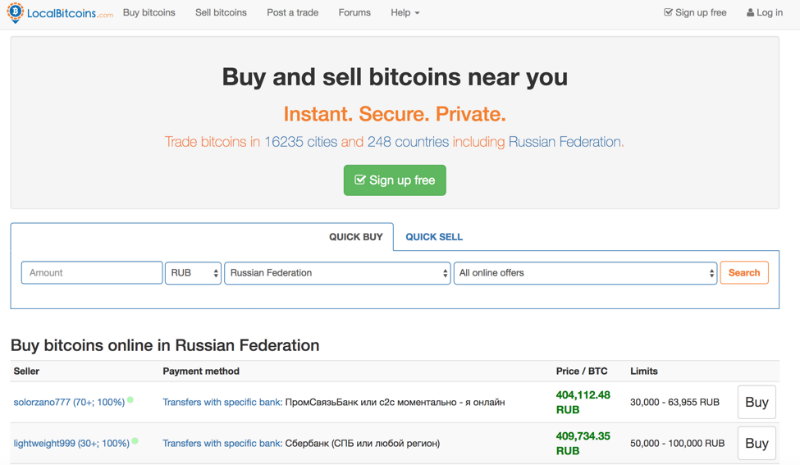This screenshot has width=800, height=465.
Task: Click Transfers with specific bank for Сбербанк
Action: (222, 443)
